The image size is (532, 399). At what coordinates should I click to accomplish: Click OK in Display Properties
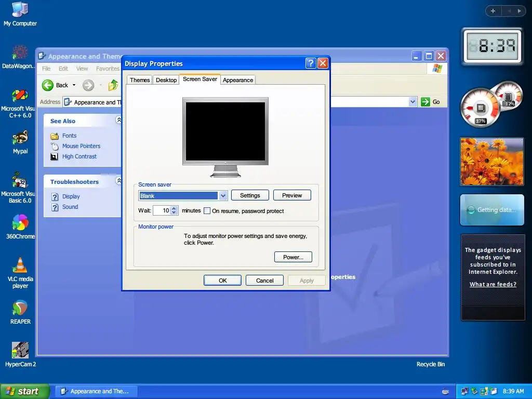(x=222, y=281)
